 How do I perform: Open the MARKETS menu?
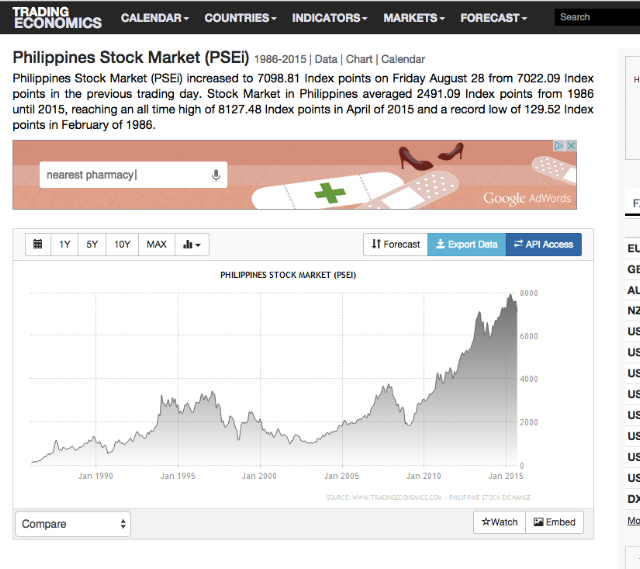[414, 18]
